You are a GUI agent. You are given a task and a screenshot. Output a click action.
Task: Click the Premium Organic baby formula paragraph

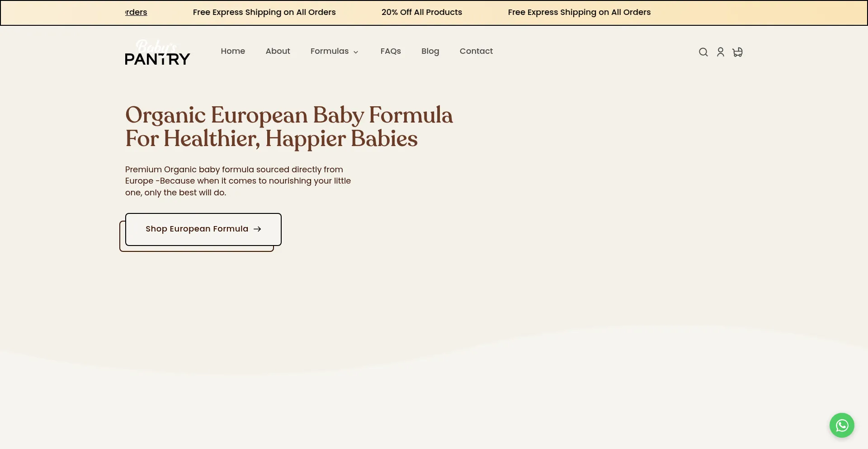pos(238,181)
